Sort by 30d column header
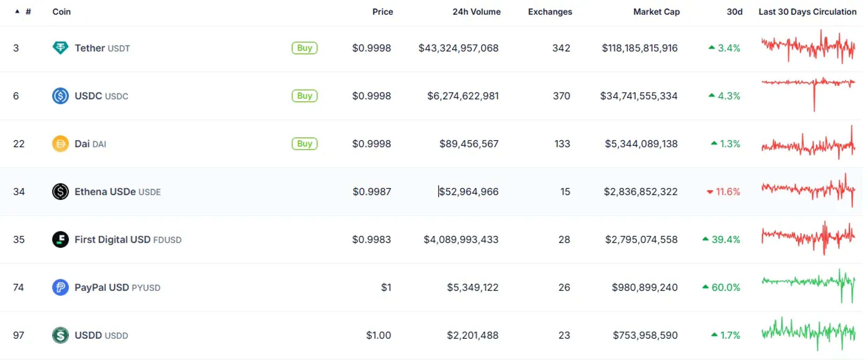 734,12
